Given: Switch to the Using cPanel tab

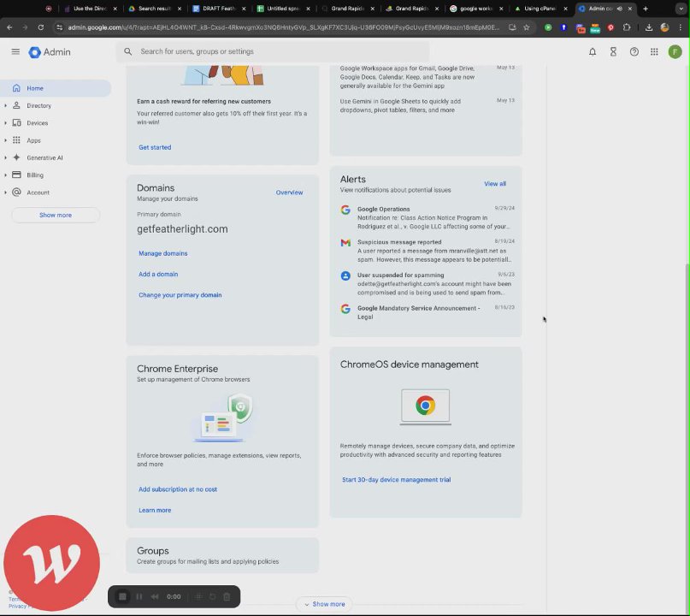Looking at the screenshot, I should pos(542,9).
